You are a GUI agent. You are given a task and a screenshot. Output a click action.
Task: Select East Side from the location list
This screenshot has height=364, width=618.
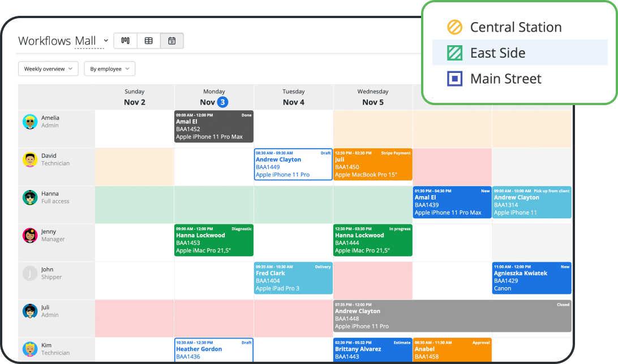point(497,53)
